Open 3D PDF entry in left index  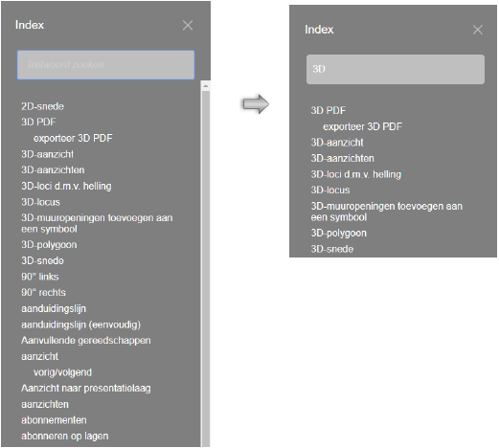[x=38, y=122]
